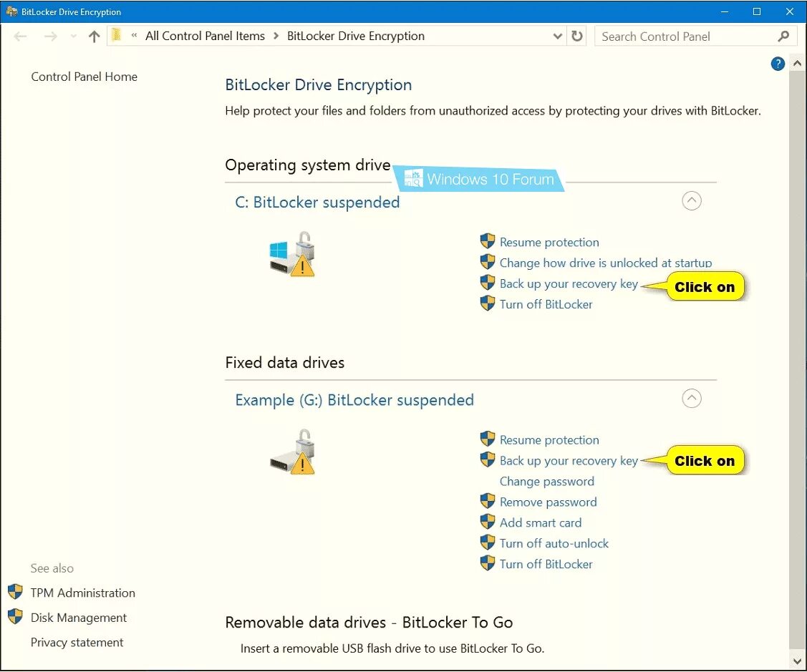Click the vertical scrollbar thumb

(x=797, y=360)
